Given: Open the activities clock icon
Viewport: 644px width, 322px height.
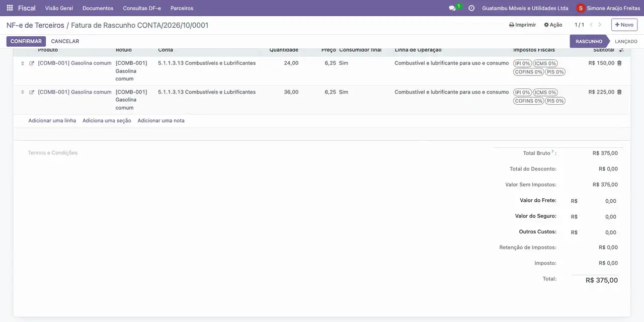Looking at the screenshot, I should (x=471, y=8).
